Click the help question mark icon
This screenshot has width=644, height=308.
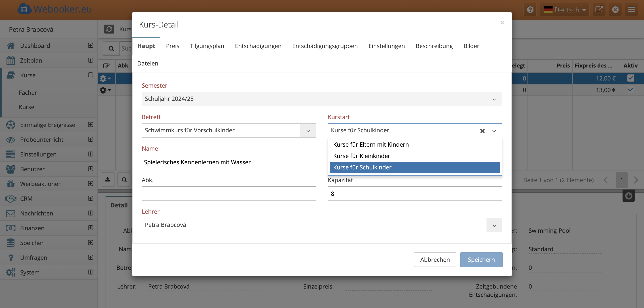point(530,10)
